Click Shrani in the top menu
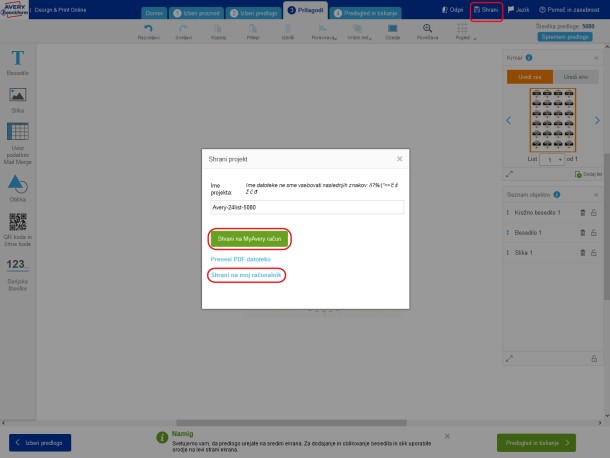Image resolution: width=610 pixels, height=458 pixels. pos(485,9)
